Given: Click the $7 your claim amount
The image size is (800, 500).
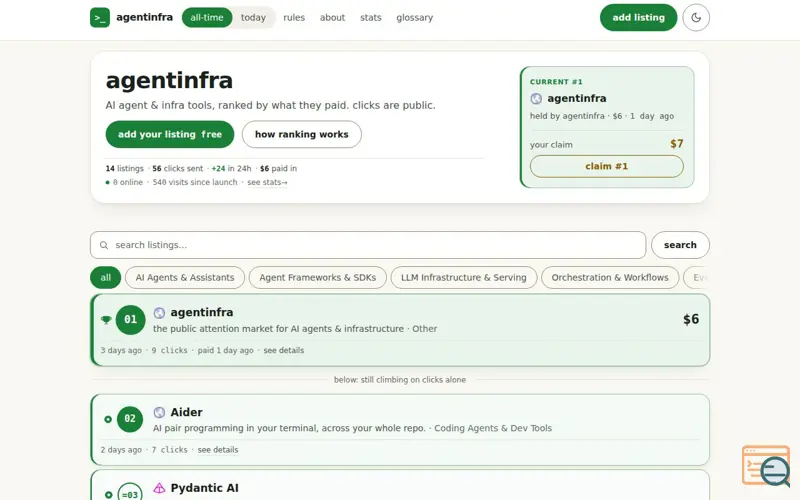Looking at the screenshot, I should pyautogui.click(x=677, y=144).
